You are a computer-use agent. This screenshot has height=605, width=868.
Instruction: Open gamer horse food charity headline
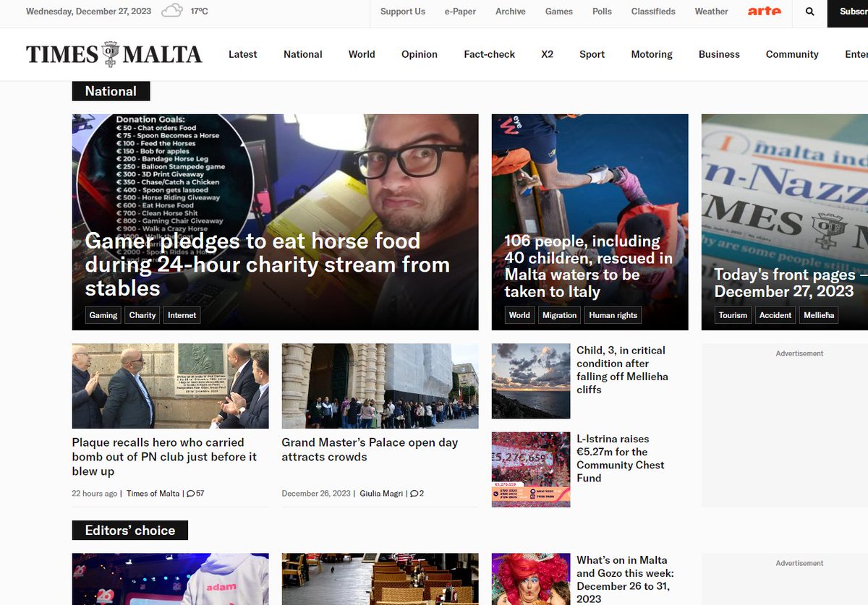(268, 265)
